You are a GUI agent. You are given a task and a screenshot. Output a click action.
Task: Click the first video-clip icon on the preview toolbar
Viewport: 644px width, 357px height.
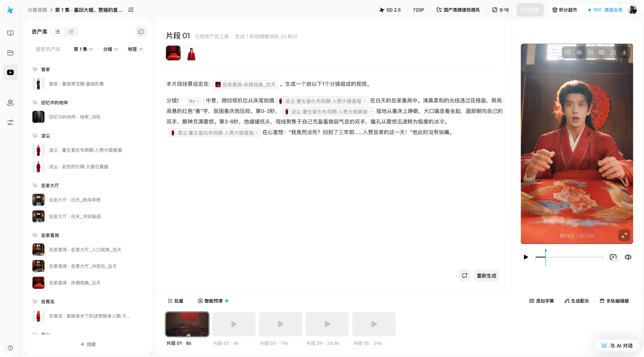click(x=568, y=52)
